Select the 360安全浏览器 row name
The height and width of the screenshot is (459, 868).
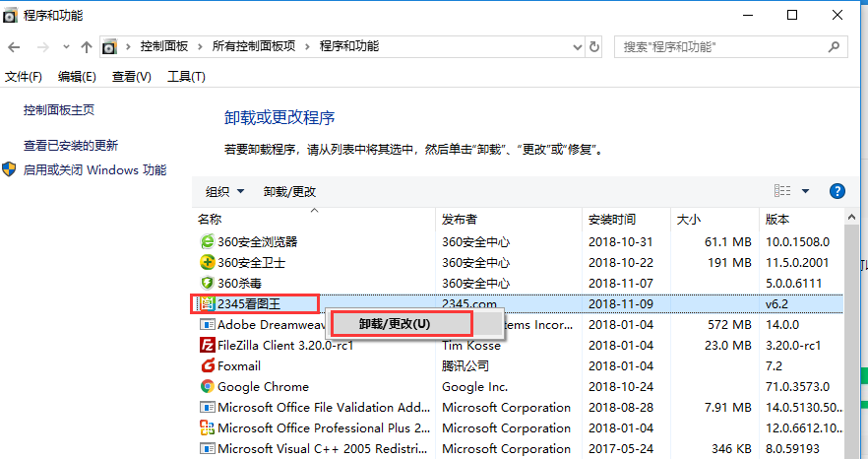coord(258,241)
